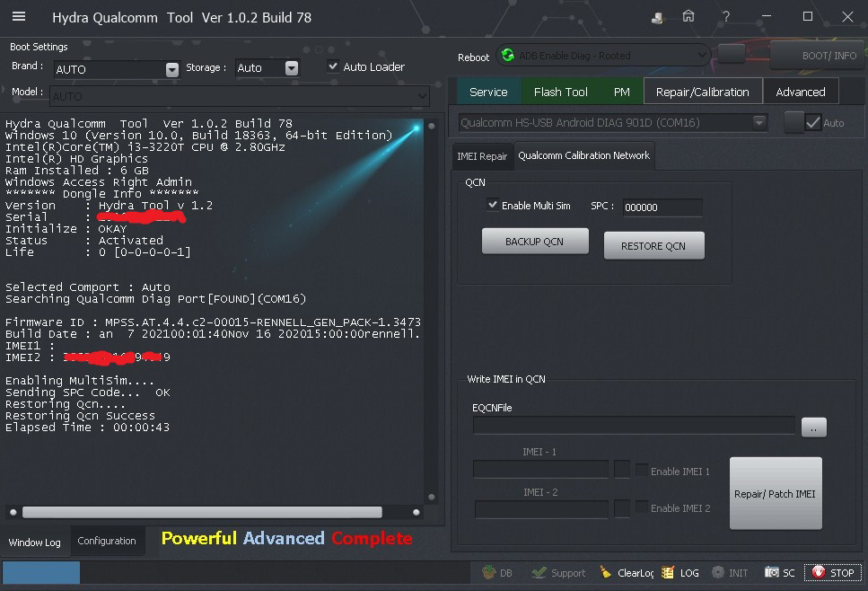The width and height of the screenshot is (868, 591).
Task: Focus the IMEI - 2 input field
Action: [x=541, y=509]
